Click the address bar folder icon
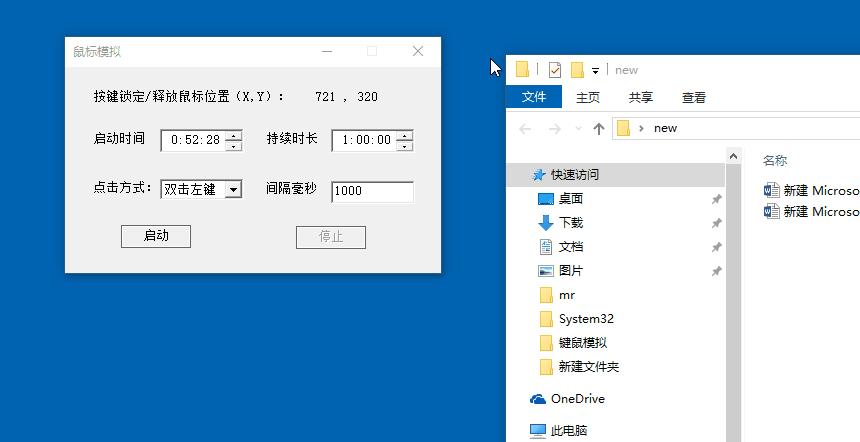The width and height of the screenshot is (860, 442). pos(623,128)
